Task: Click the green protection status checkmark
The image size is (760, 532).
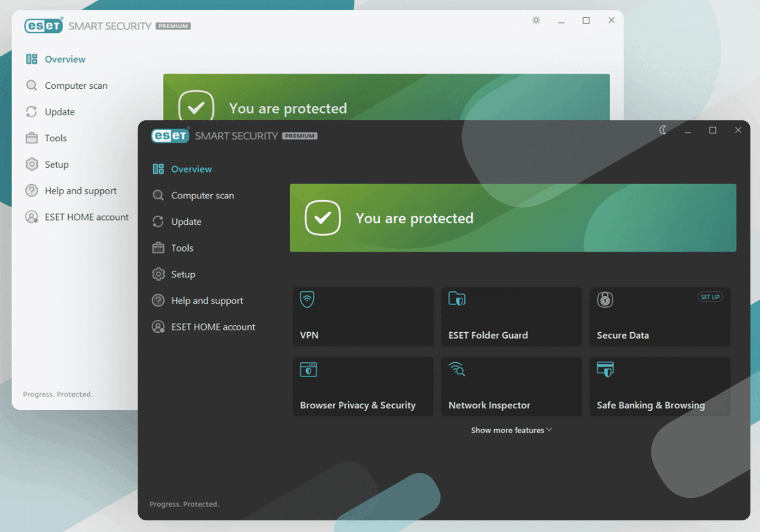Action: point(323,218)
